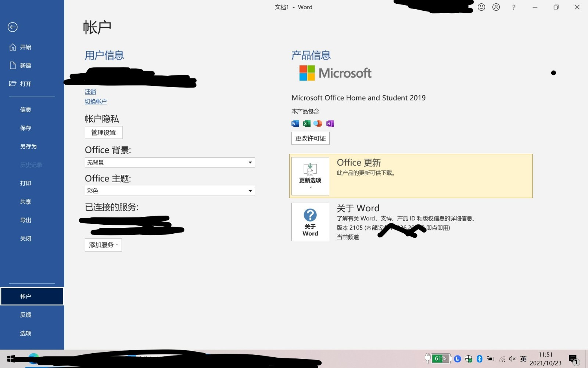Open the Office 背景 dropdown

170,162
